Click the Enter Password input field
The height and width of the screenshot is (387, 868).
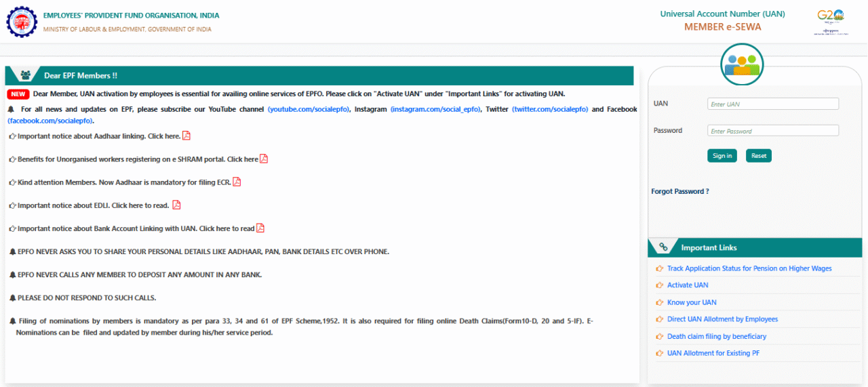tap(773, 131)
